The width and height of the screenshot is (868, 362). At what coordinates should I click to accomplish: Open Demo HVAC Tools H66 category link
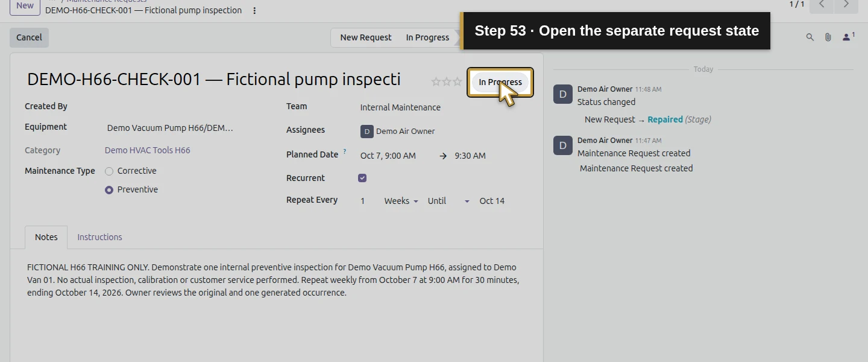point(147,150)
